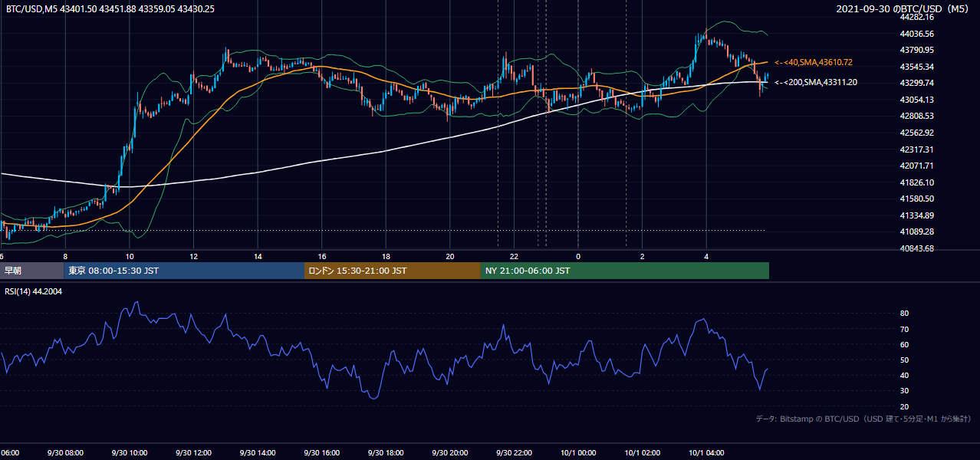The width and height of the screenshot is (980, 460).
Task: Click the 9/30 12:00 time label
Action: 193,453
